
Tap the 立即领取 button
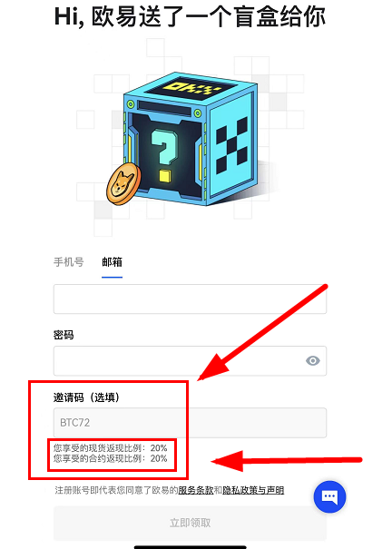pyautogui.click(x=190, y=523)
